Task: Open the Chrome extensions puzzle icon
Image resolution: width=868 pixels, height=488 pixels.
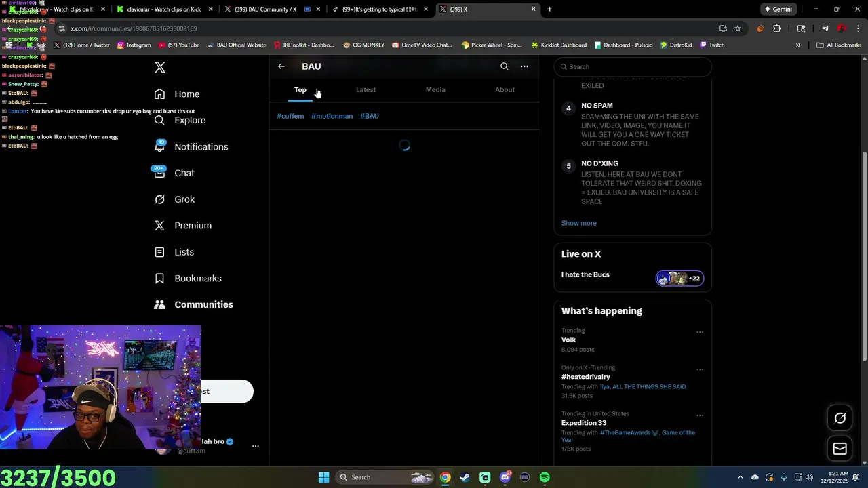Action: [776, 28]
